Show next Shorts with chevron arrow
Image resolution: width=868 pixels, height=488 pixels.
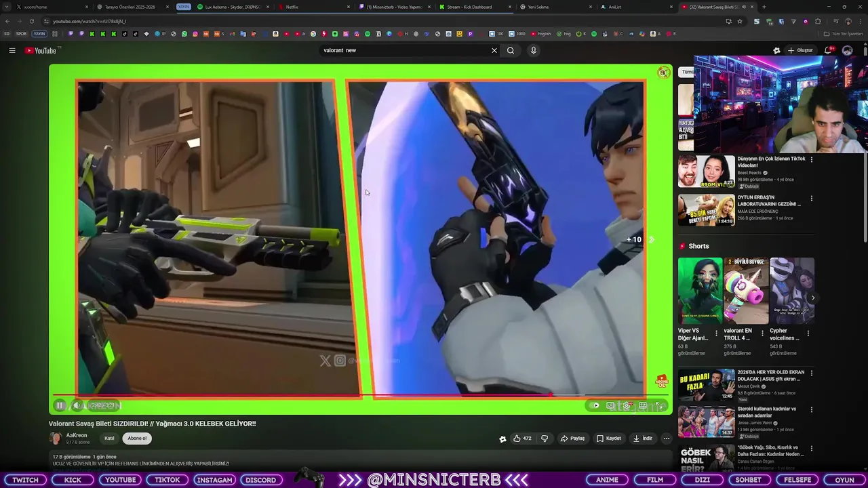point(812,298)
